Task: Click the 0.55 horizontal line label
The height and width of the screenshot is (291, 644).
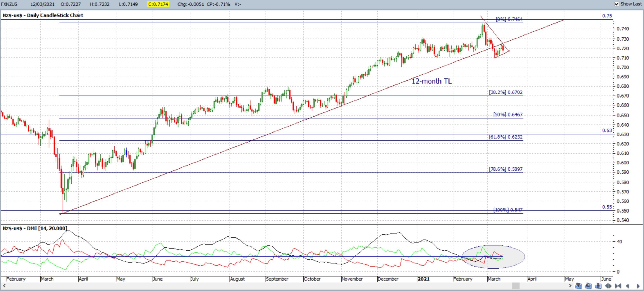Action: 607,207
